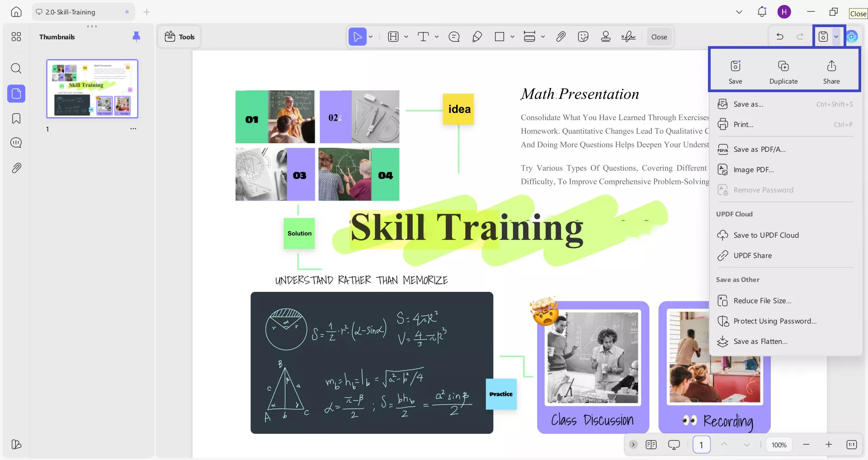Collapse the save menu dropdown arrow
Image resolution: width=868 pixels, height=460 pixels.
tap(836, 37)
